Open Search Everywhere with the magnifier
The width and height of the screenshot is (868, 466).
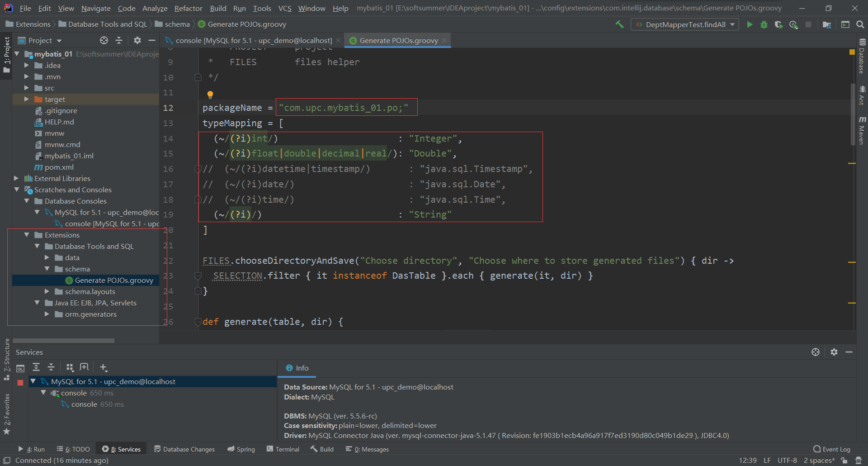point(860,24)
